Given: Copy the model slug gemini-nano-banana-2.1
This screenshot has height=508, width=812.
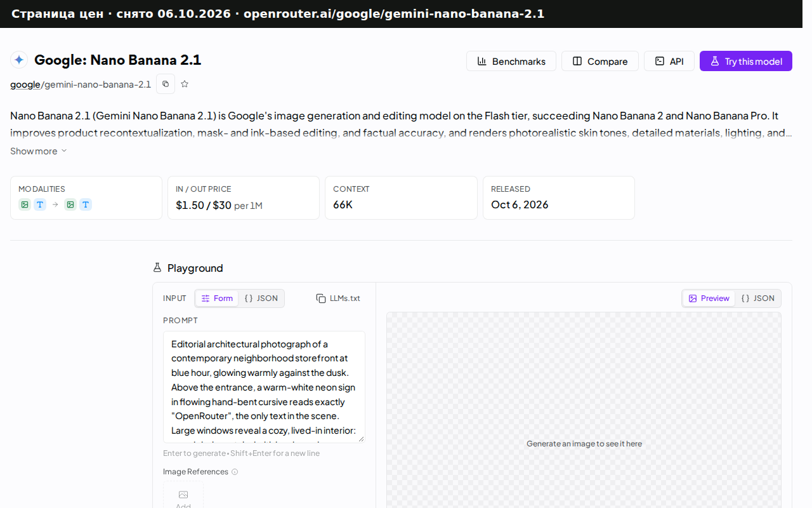Looking at the screenshot, I should coord(166,84).
